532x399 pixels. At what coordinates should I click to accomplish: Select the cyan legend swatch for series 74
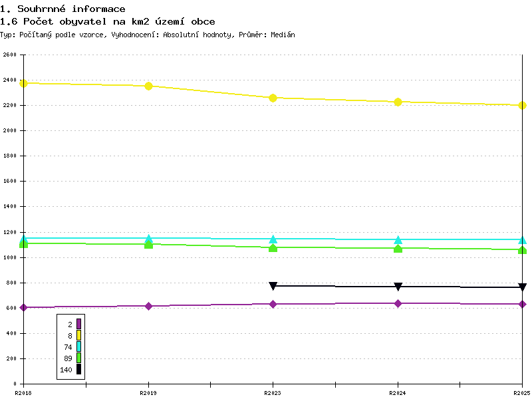tap(78, 346)
